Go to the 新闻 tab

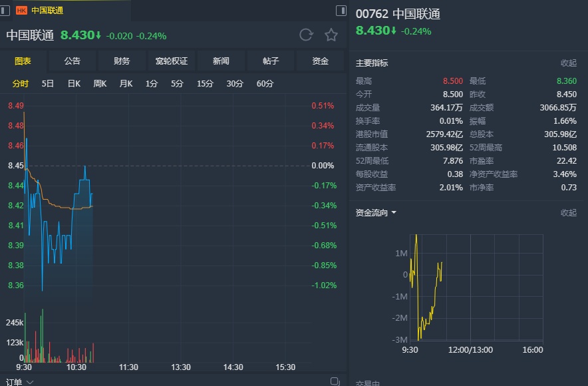point(221,61)
